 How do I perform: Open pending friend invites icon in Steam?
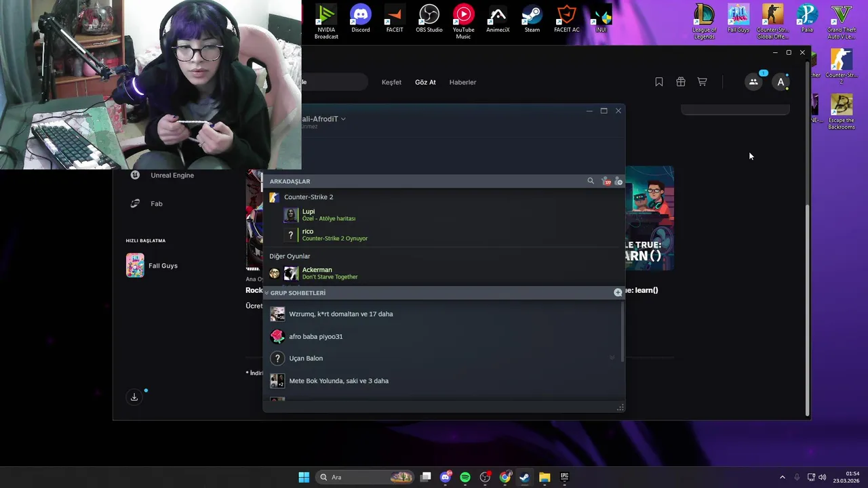(x=606, y=181)
